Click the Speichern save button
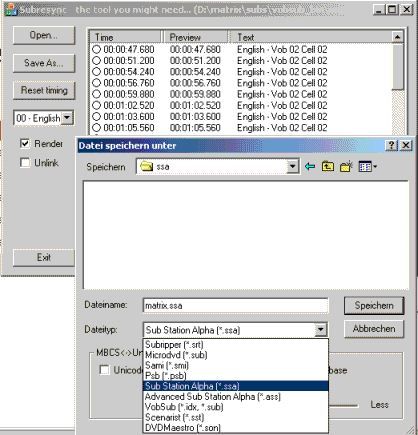 coord(374,305)
